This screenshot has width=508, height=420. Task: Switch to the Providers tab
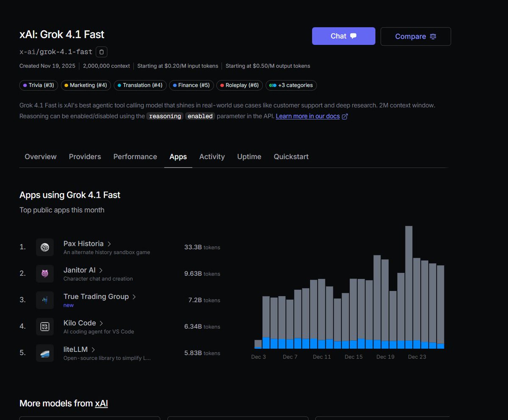(x=85, y=157)
